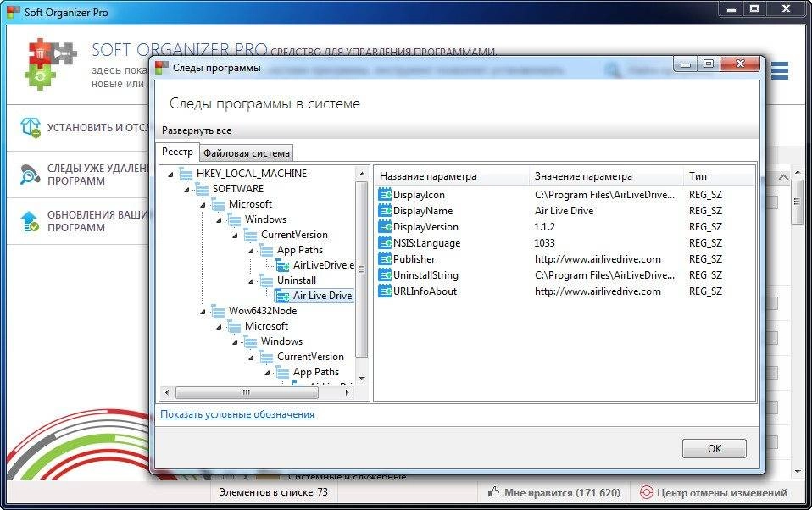The width and height of the screenshot is (812, 510).
Task: Select the Windows item under first Microsoft
Action: [x=265, y=219]
